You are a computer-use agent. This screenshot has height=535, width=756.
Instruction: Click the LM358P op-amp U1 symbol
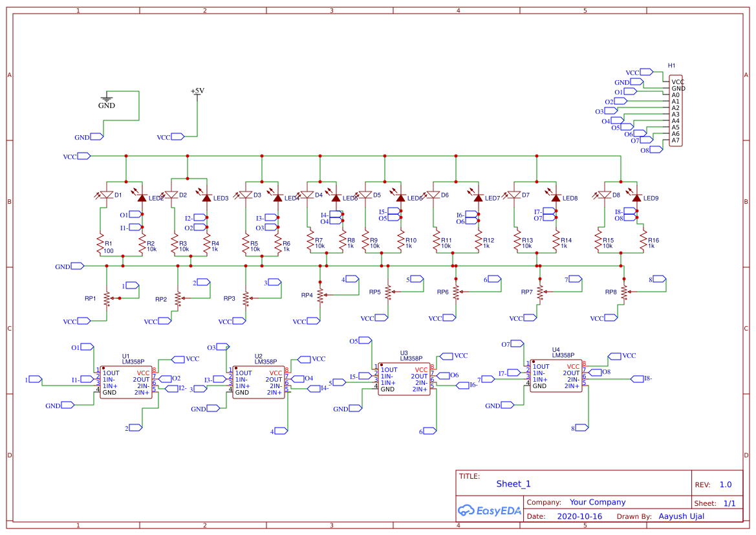(x=126, y=380)
